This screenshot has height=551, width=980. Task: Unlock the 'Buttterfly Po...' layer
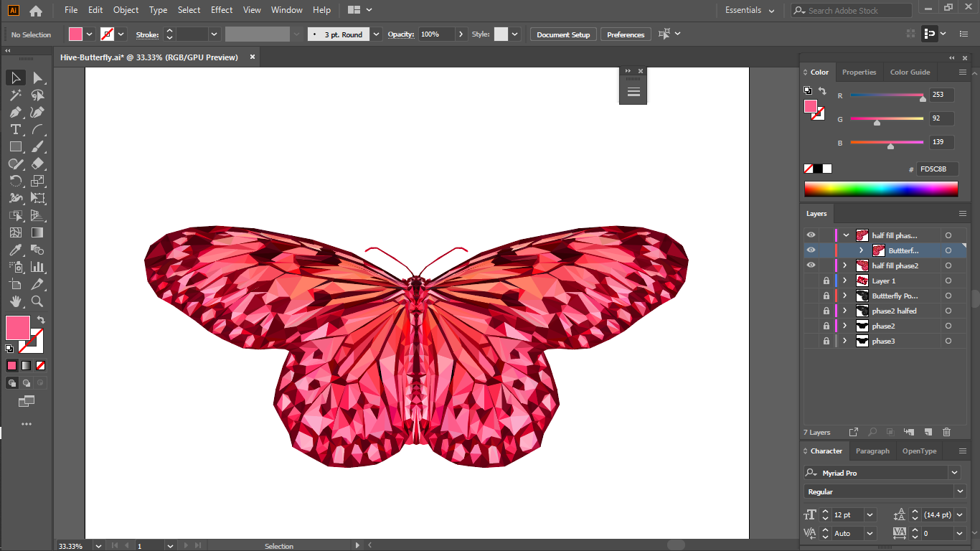pyautogui.click(x=826, y=296)
